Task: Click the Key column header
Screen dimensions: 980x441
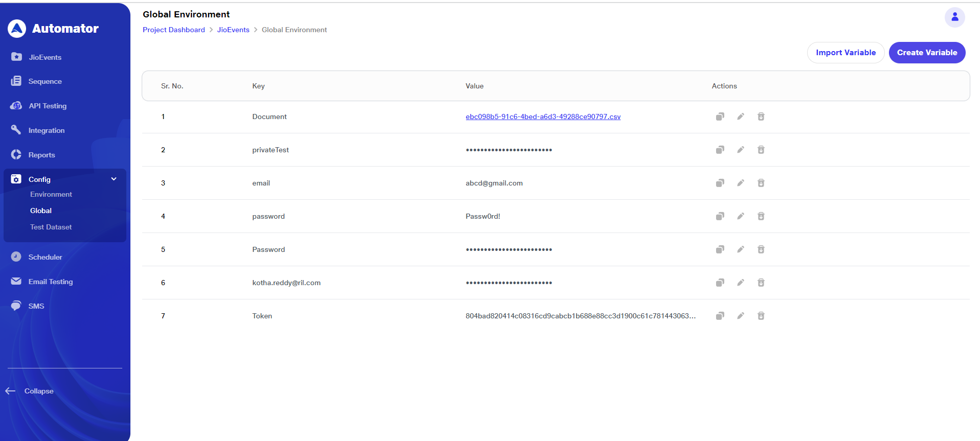Action: pos(258,86)
